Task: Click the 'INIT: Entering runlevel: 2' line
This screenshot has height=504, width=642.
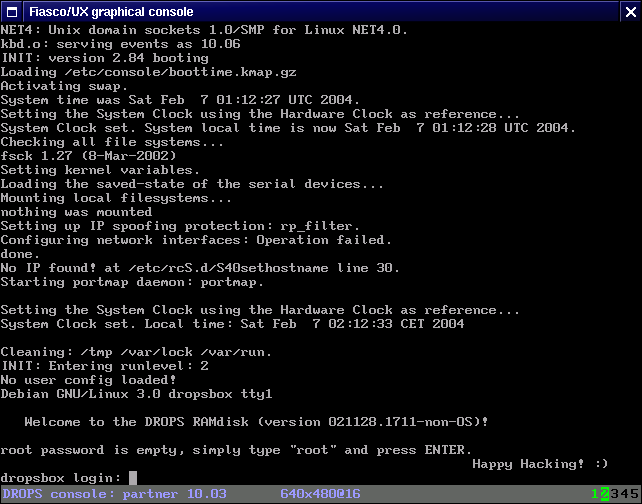Action: tap(104, 366)
